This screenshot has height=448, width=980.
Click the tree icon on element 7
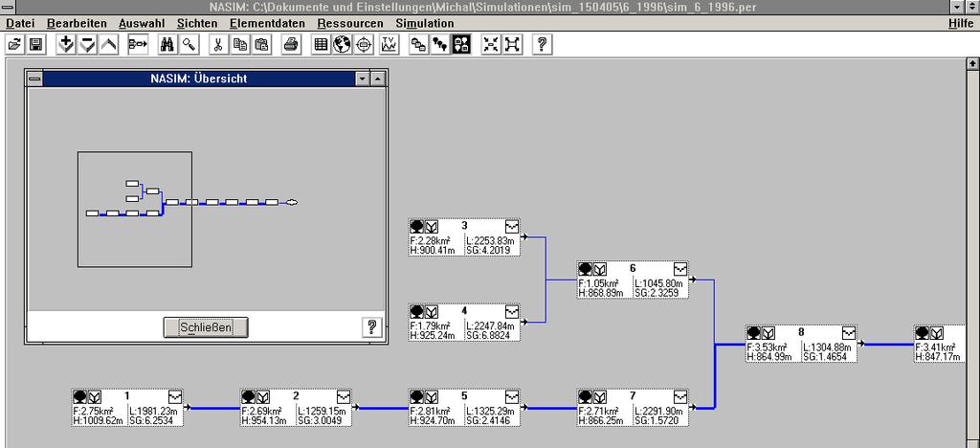click(x=585, y=396)
